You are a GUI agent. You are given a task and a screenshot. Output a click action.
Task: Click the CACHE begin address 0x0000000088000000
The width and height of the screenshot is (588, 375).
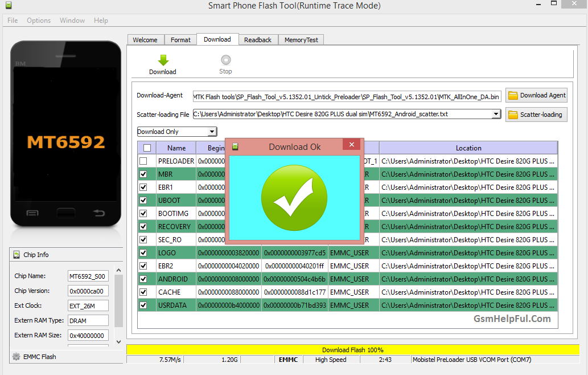click(229, 292)
